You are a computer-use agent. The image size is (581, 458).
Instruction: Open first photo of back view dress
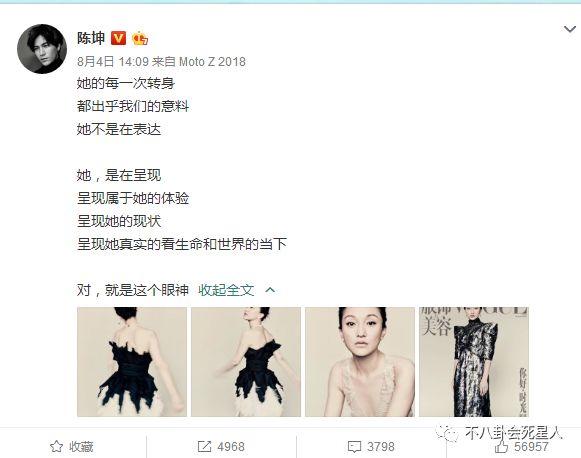132,362
